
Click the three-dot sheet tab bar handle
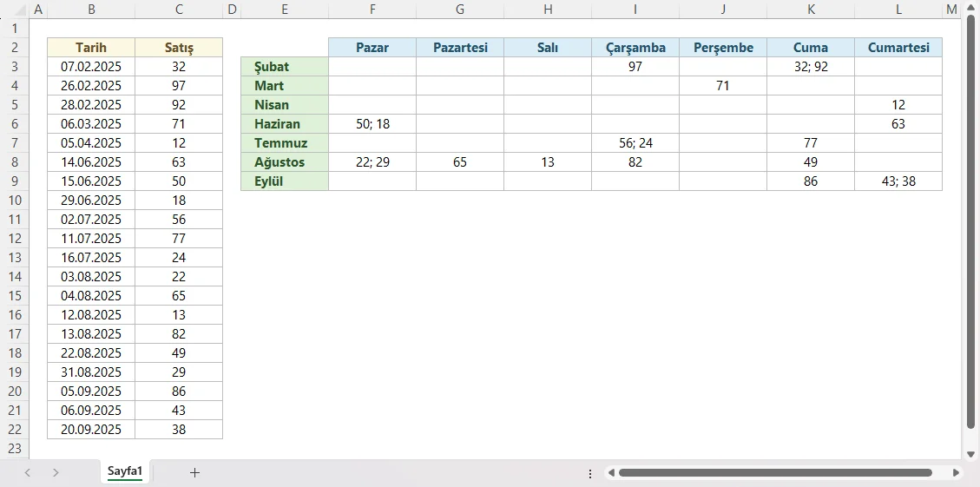point(590,473)
